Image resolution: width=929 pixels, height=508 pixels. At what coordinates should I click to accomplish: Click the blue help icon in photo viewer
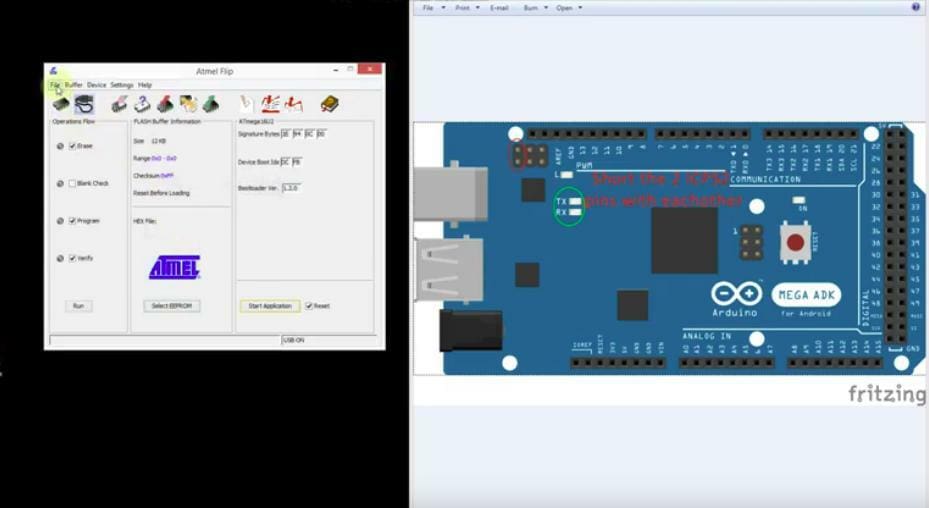[x=915, y=8]
